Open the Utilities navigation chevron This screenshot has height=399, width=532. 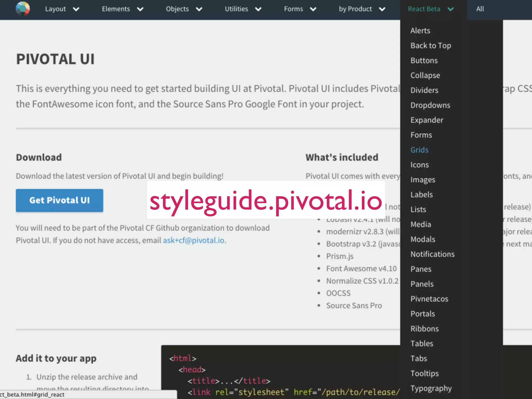pos(258,9)
